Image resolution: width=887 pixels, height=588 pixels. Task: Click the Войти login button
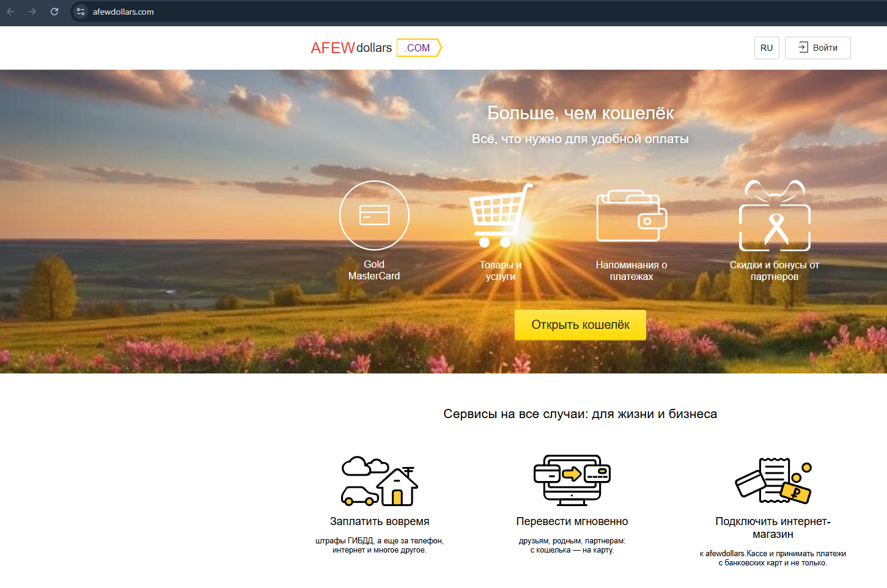point(818,48)
